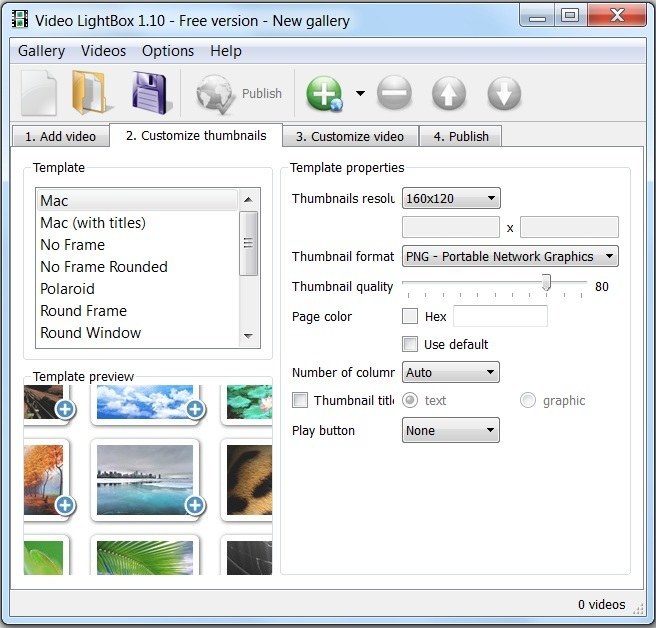Viewport: 656px width, 628px height.
Task: Enable the Use default checkbox
Action: pyautogui.click(x=410, y=344)
